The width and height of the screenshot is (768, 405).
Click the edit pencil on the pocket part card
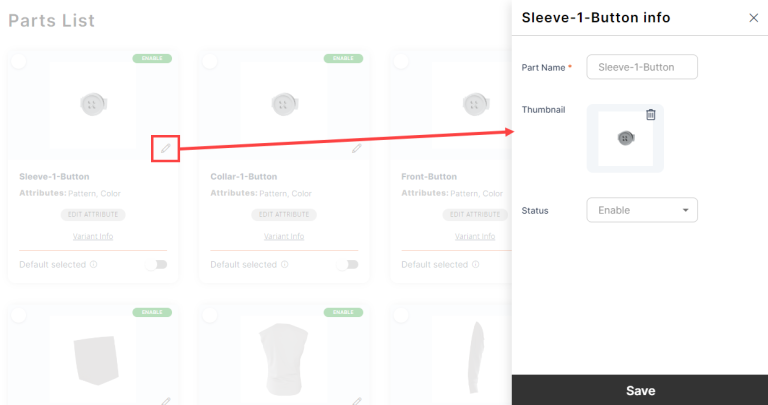[166, 400]
